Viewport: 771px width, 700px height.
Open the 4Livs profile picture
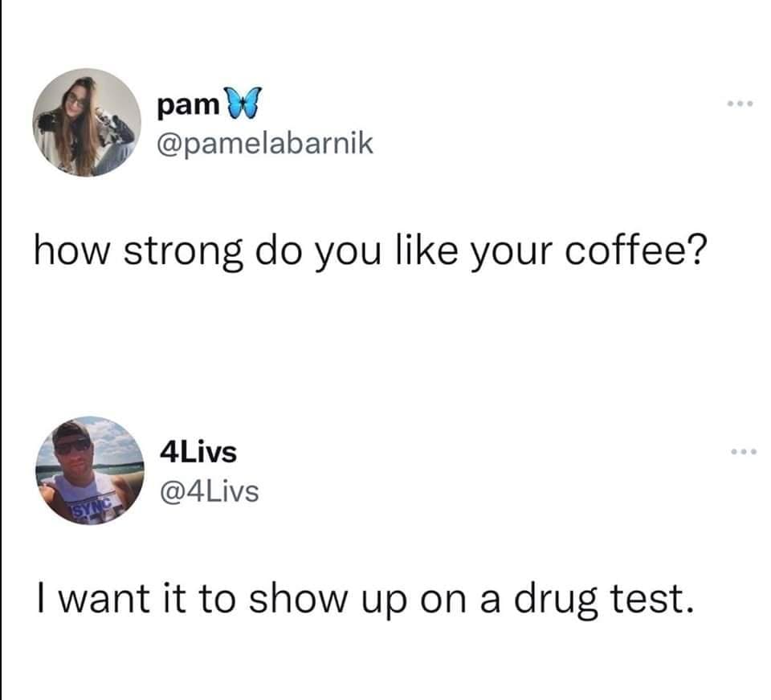tap(89, 470)
